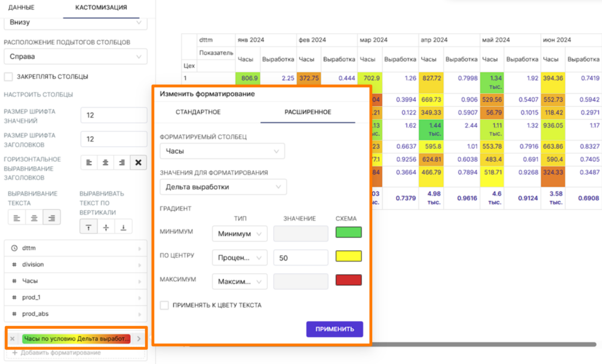The image size is (602, 364).
Task: Align header text right horizontally
Action: click(122, 163)
